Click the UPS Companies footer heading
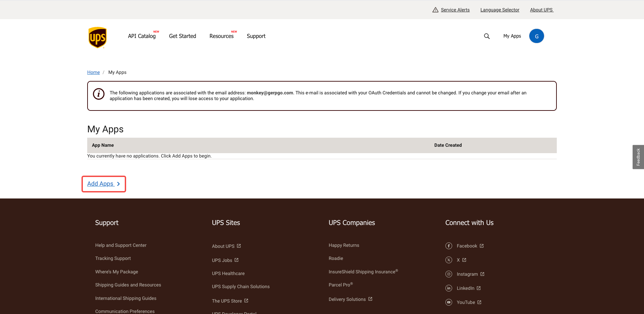The height and width of the screenshot is (314, 644). tap(352, 223)
